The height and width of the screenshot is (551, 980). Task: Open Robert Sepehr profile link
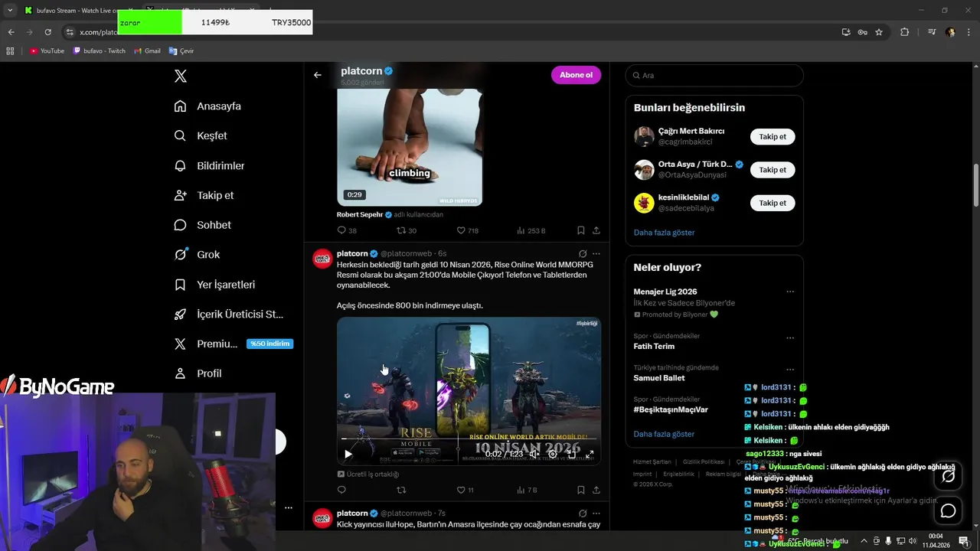click(x=360, y=215)
